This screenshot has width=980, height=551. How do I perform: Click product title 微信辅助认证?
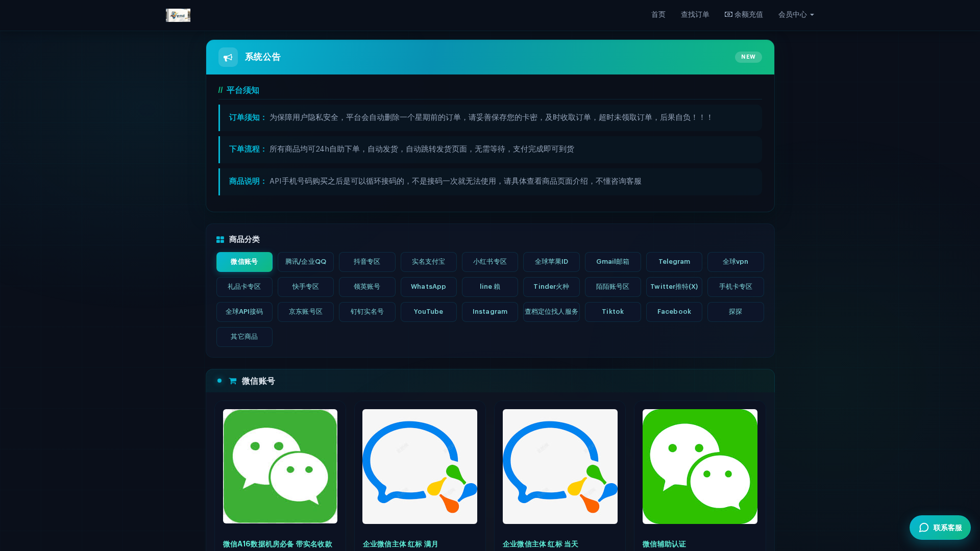pyautogui.click(x=664, y=544)
